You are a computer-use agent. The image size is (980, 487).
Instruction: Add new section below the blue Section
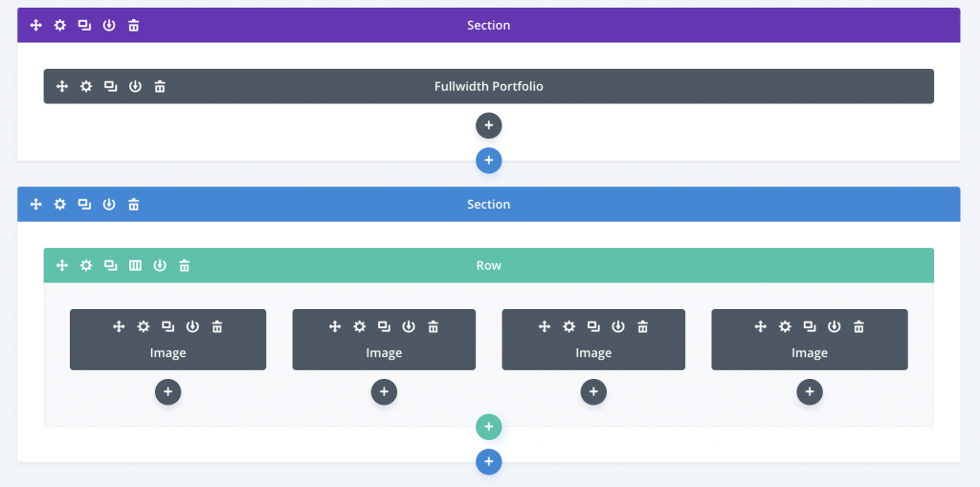click(489, 462)
